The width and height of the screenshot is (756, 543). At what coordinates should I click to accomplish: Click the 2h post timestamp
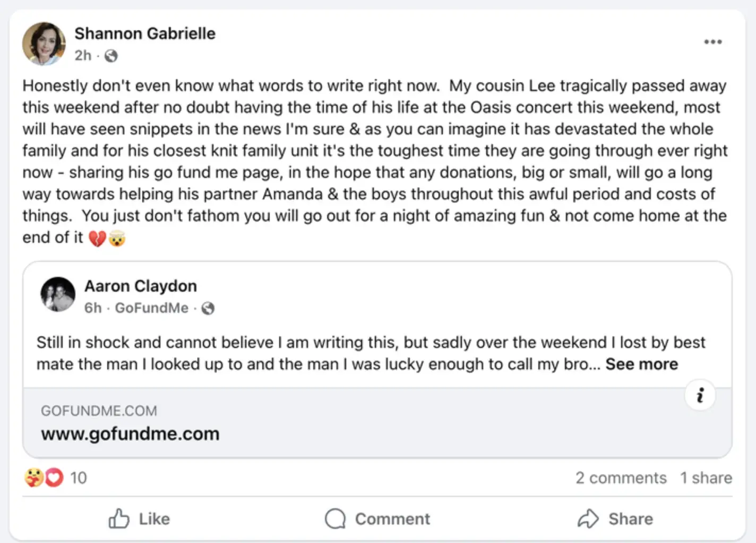(82, 55)
